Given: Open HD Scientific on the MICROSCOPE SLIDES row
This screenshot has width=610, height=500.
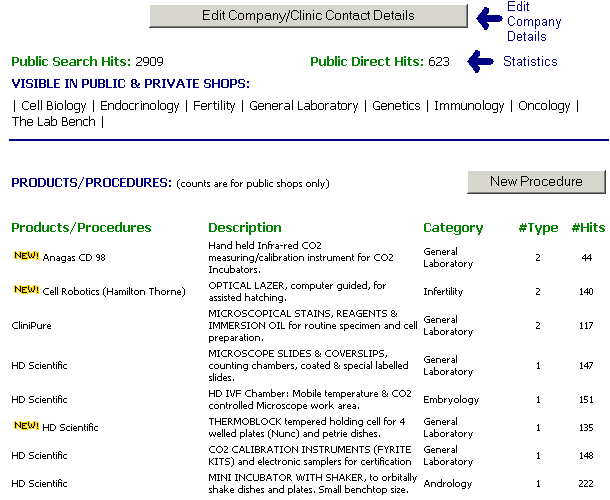Looking at the screenshot, I should pyautogui.click(x=39, y=366).
